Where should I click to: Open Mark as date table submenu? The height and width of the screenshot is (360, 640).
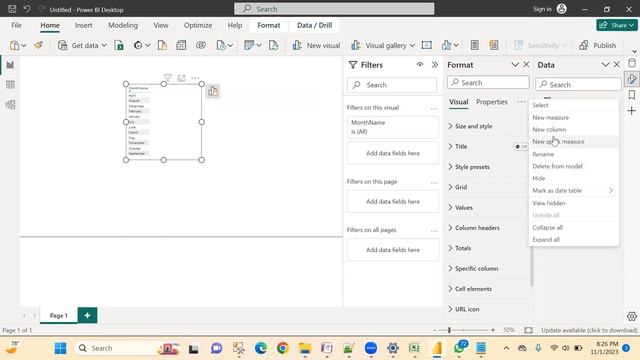(573, 191)
